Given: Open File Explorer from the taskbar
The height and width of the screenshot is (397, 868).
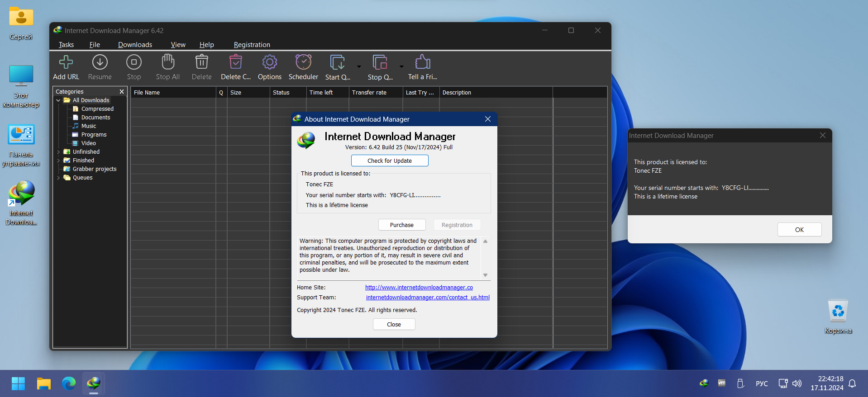Looking at the screenshot, I should (44, 383).
